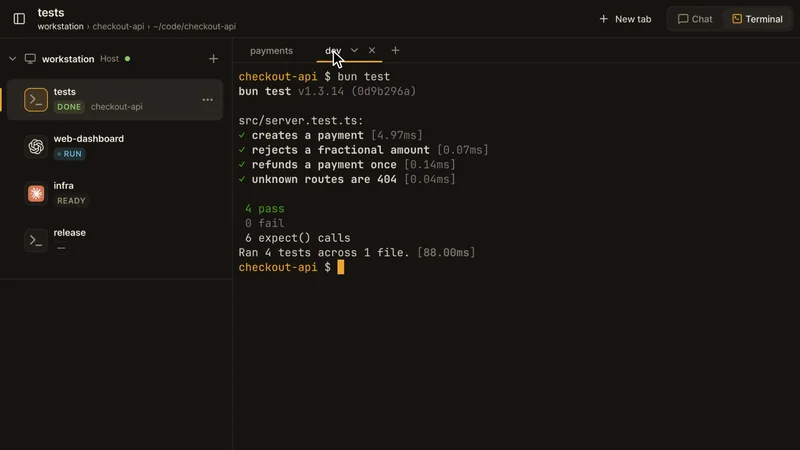800x450 pixels.
Task: Close the dev terminal tab
Action: click(x=372, y=50)
